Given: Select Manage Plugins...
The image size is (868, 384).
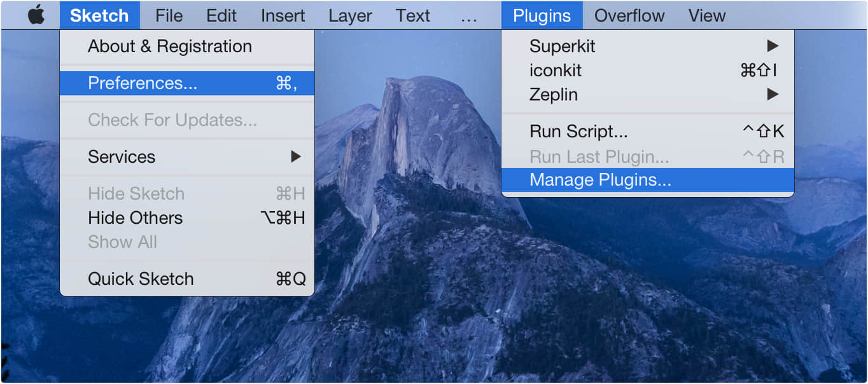Looking at the screenshot, I should [648, 180].
